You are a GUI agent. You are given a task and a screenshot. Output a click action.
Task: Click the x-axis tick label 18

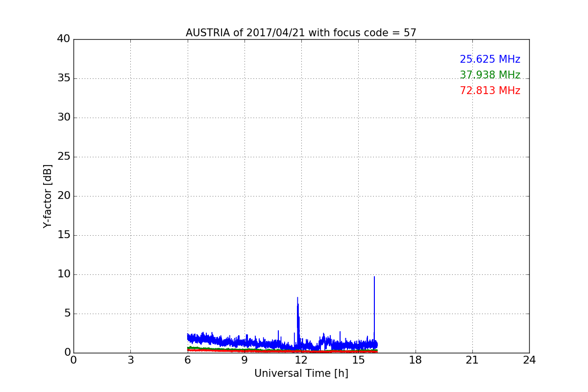pyautogui.click(x=415, y=360)
